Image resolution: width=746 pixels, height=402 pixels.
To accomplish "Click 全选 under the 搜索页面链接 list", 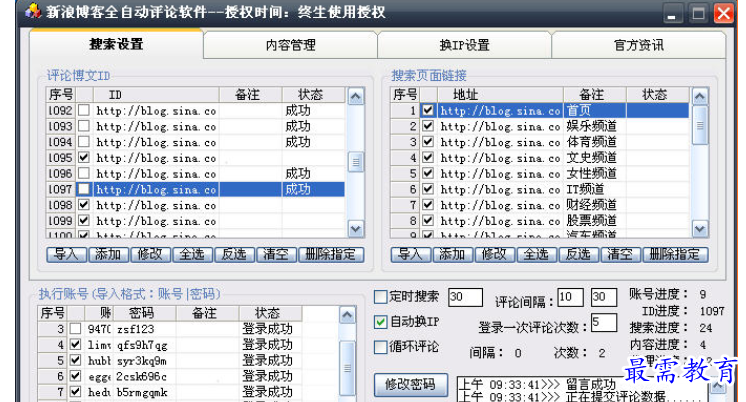I will (x=536, y=255).
